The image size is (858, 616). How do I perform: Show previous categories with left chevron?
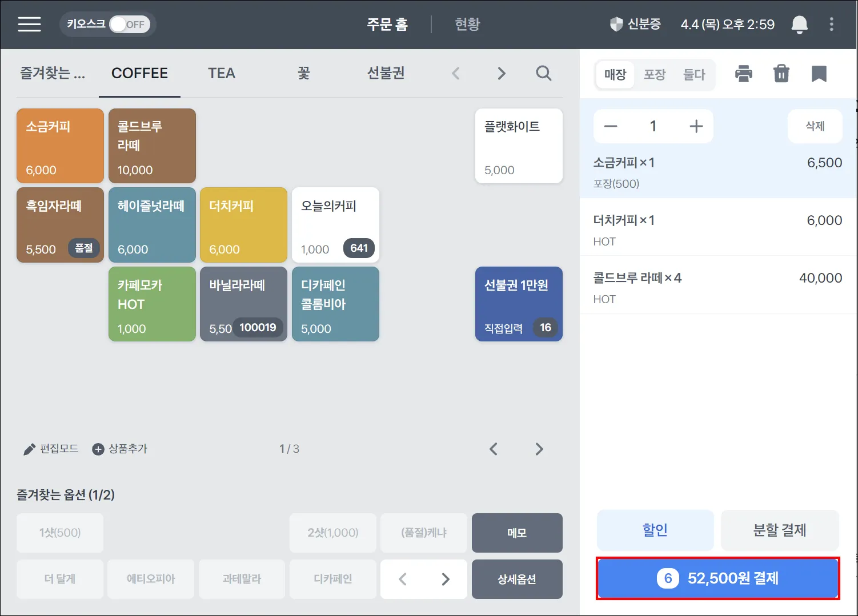(456, 73)
